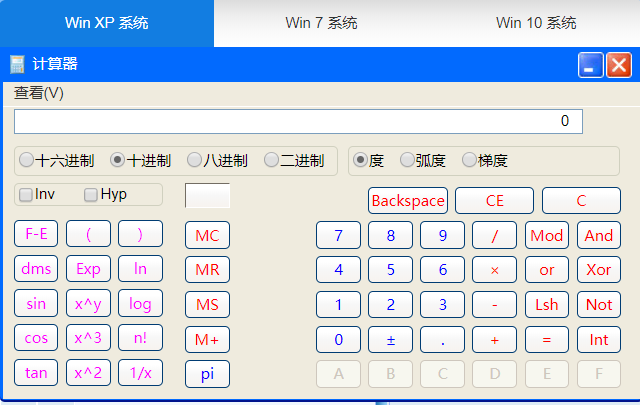Enable the Hyp checkbox
This screenshot has height=405, width=640.
click(x=91, y=195)
